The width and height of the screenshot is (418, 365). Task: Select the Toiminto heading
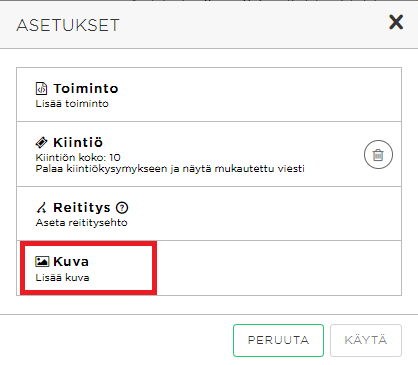86,89
